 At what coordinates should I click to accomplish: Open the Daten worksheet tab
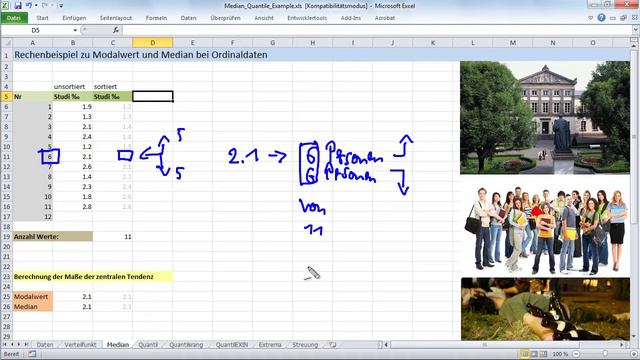point(45,345)
